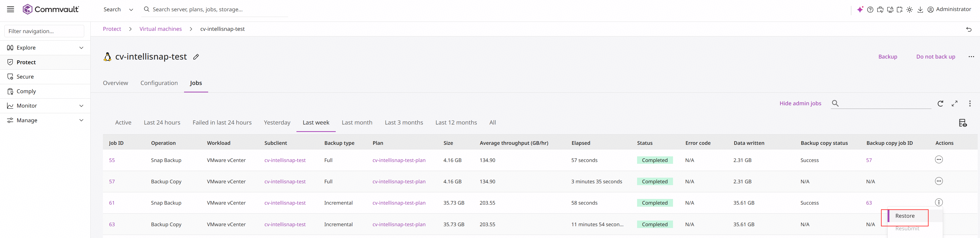The width and height of the screenshot is (980, 238).
Task: Open job ID 63 in first column
Action: [x=112, y=225]
